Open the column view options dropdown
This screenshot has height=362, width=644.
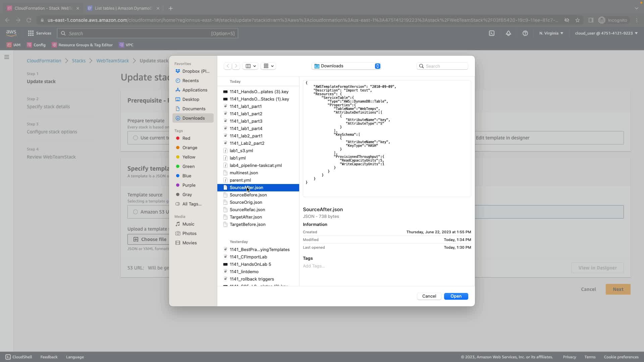[x=251, y=66]
